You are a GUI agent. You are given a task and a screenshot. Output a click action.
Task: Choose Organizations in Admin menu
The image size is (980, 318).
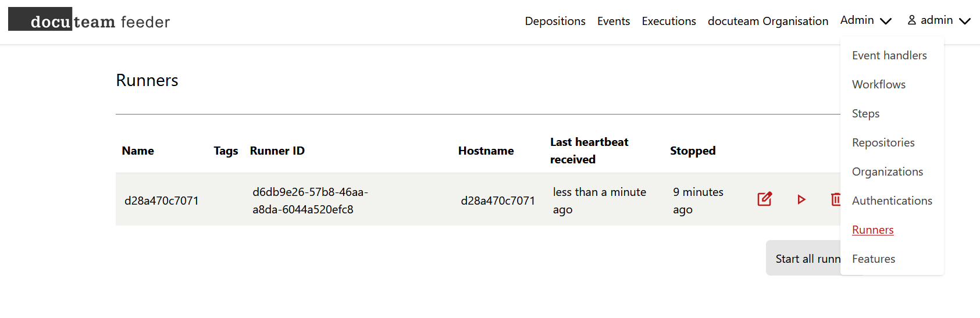coord(888,171)
